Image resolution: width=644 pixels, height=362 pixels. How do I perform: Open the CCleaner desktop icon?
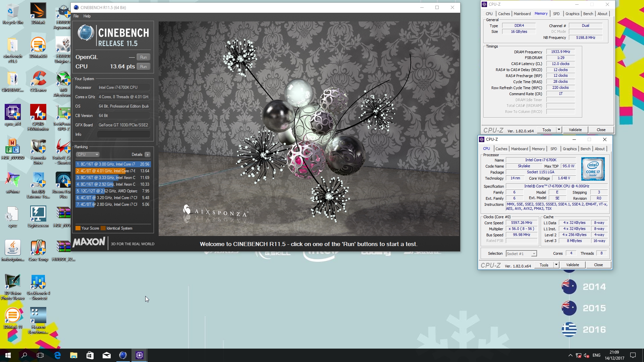38,81
